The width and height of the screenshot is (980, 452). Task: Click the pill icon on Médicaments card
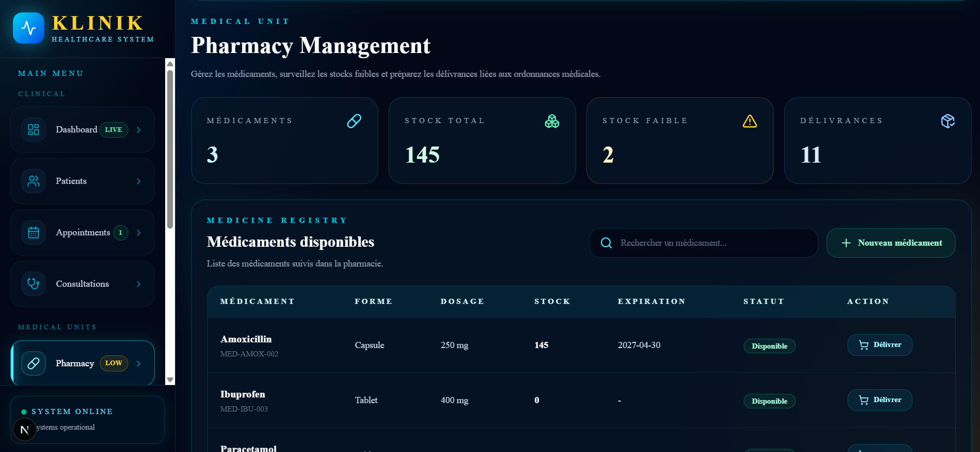[x=354, y=121]
